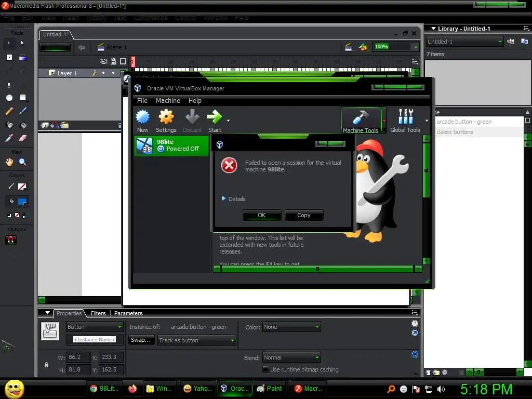Click the New Symbol icon in Library panel
Screen dimensions: 532x399
click(428, 373)
